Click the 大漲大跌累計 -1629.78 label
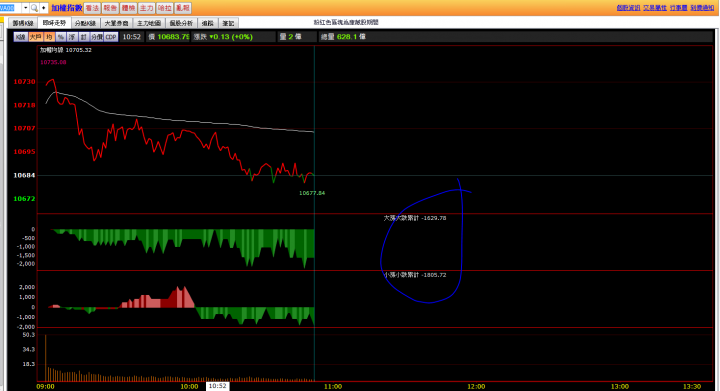The height and width of the screenshot is (391, 720). [415, 218]
